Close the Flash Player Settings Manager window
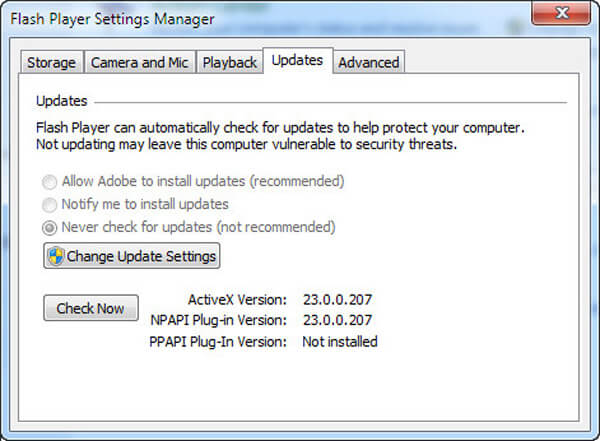The height and width of the screenshot is (441, 600). pos(561,13)
